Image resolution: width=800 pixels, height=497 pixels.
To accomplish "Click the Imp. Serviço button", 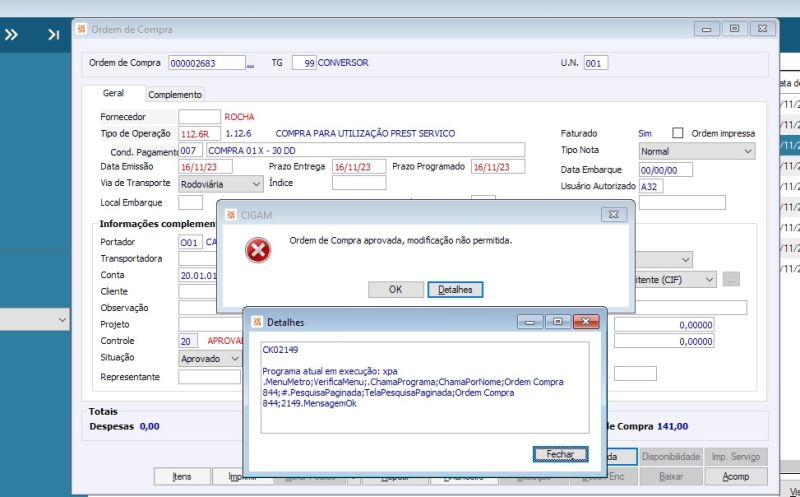I will point(736,456).
